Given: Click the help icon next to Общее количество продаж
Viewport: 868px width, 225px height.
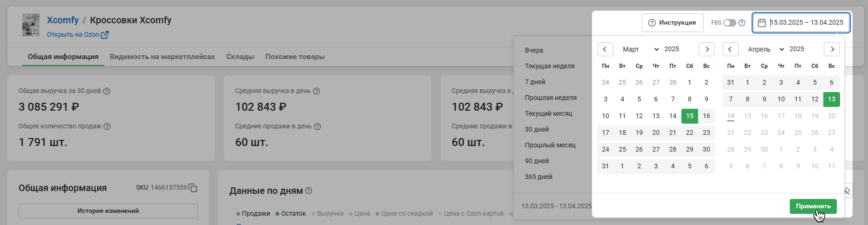Looking at the screenshot, I should (107, 126).
